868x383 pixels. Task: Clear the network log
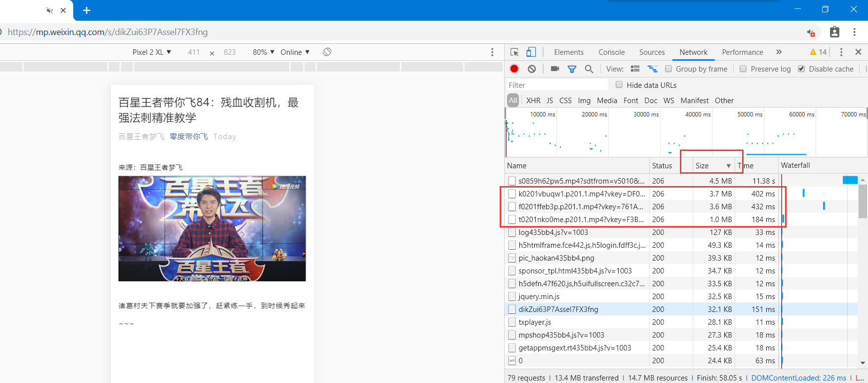[532, 69]
